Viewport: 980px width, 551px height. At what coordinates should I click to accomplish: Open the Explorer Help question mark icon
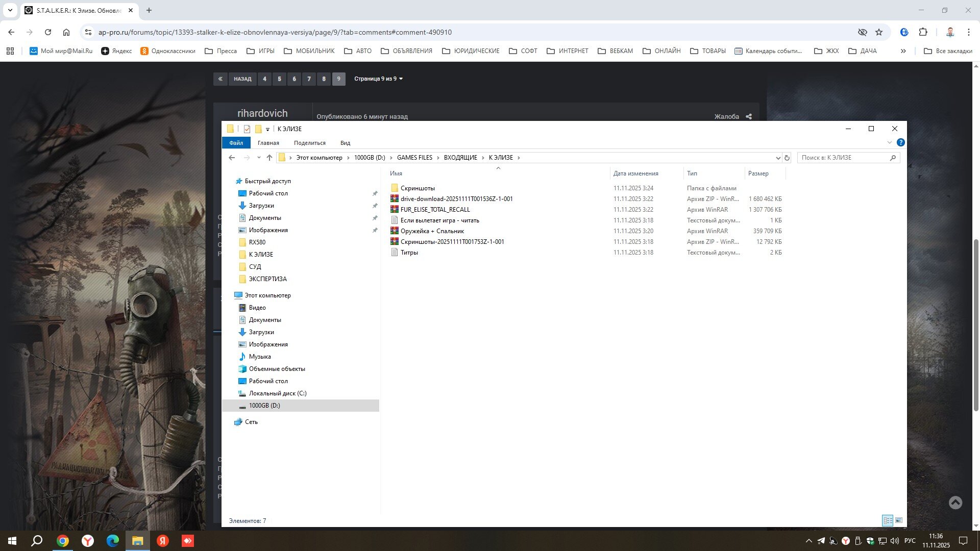pyautogui.click(x=901, y=142)
